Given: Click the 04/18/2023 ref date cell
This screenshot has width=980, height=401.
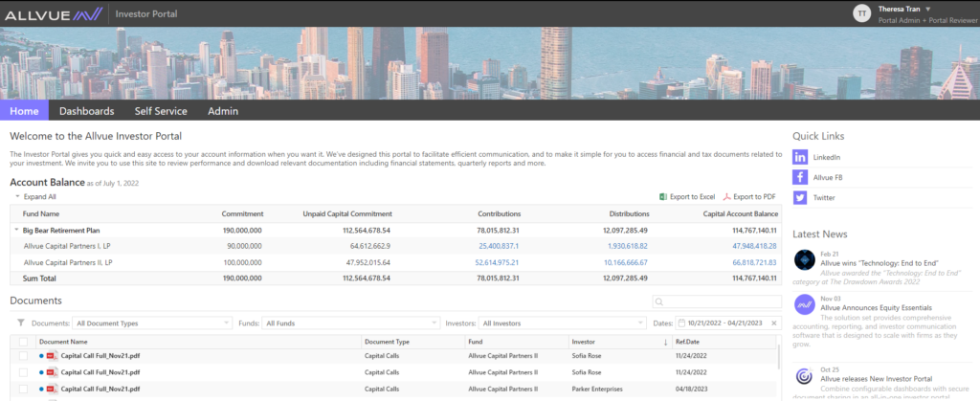Looking at the screenshot, I should [689, 389].
